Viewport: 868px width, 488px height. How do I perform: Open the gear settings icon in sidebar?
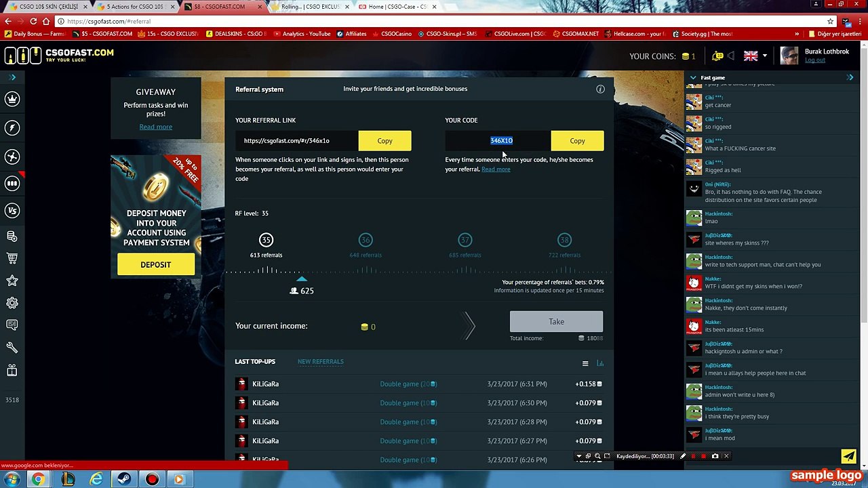tap(12, 303)
